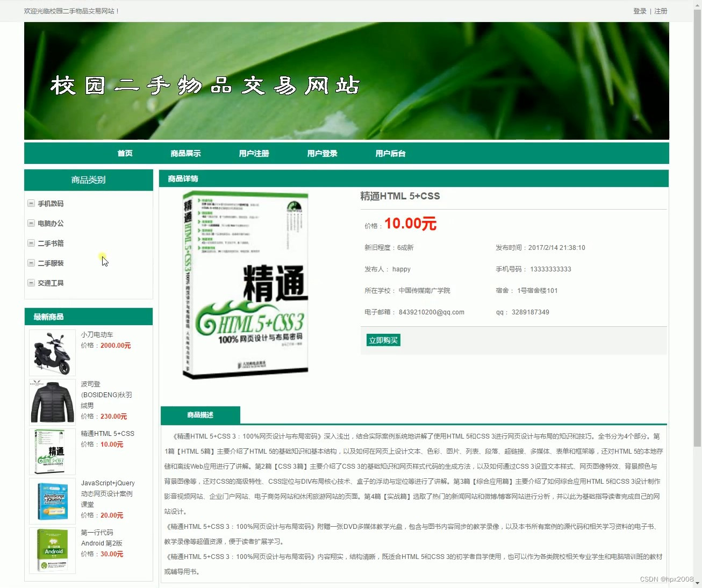Select the 商品描述 tab
702x588 pixels.
(x=200, y=415)
